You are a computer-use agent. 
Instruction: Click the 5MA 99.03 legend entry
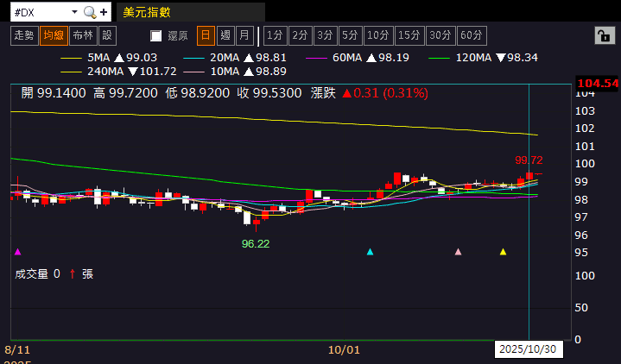[x=109, y=58]
